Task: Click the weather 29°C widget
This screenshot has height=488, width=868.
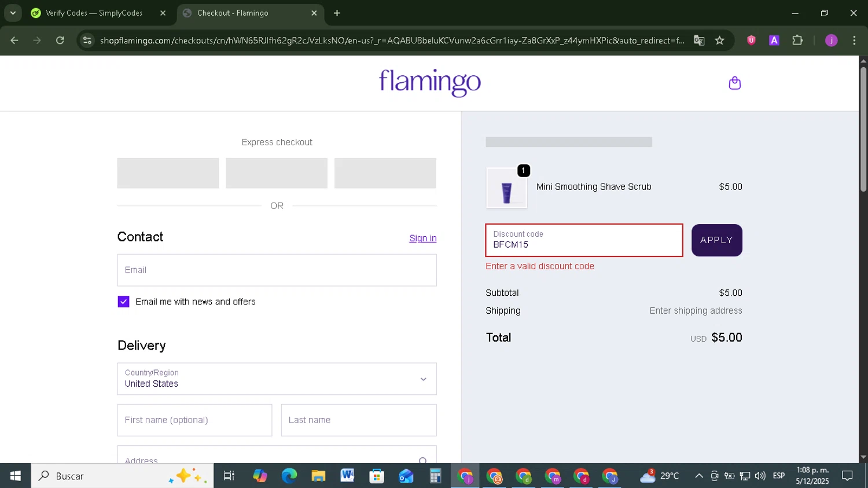Action: 659,476
